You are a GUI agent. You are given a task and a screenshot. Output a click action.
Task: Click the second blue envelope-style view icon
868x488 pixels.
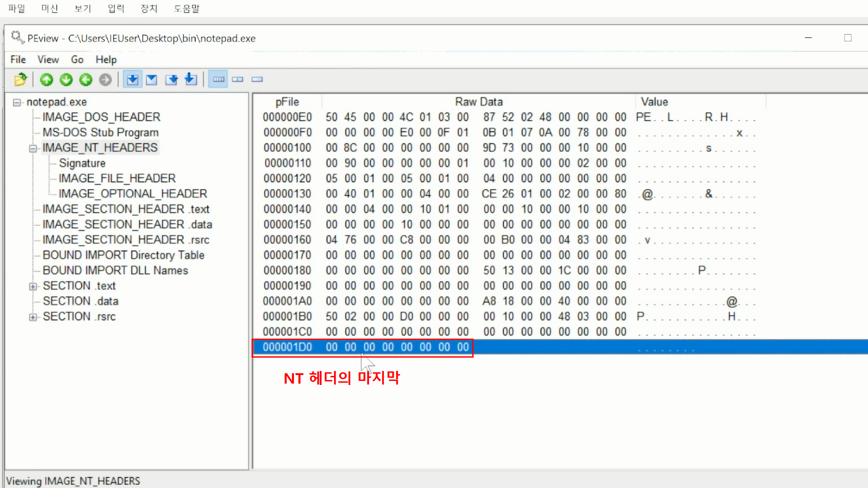pos(151,80)
